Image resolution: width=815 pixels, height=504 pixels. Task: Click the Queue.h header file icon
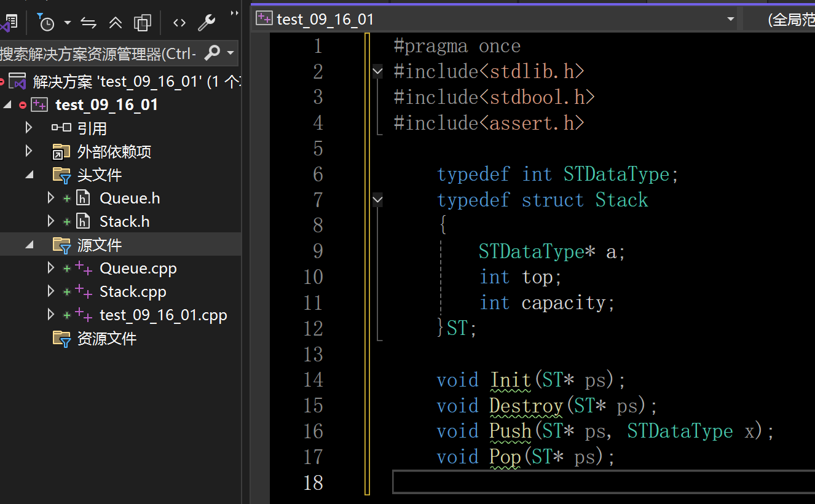pos(83,198)
